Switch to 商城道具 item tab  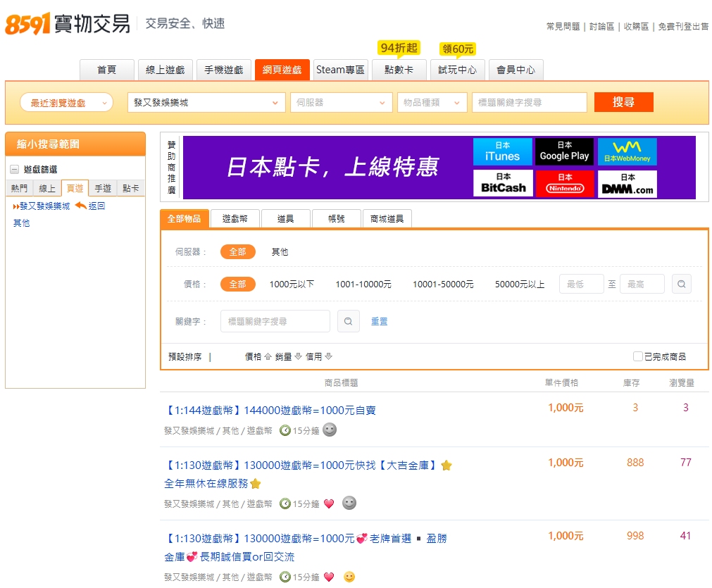tap(387, 218)
